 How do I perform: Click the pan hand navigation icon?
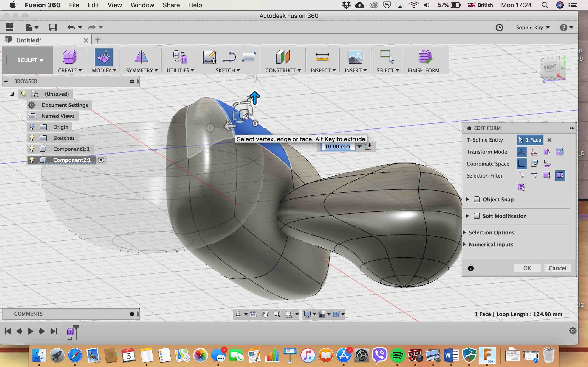tap(265, 314)
